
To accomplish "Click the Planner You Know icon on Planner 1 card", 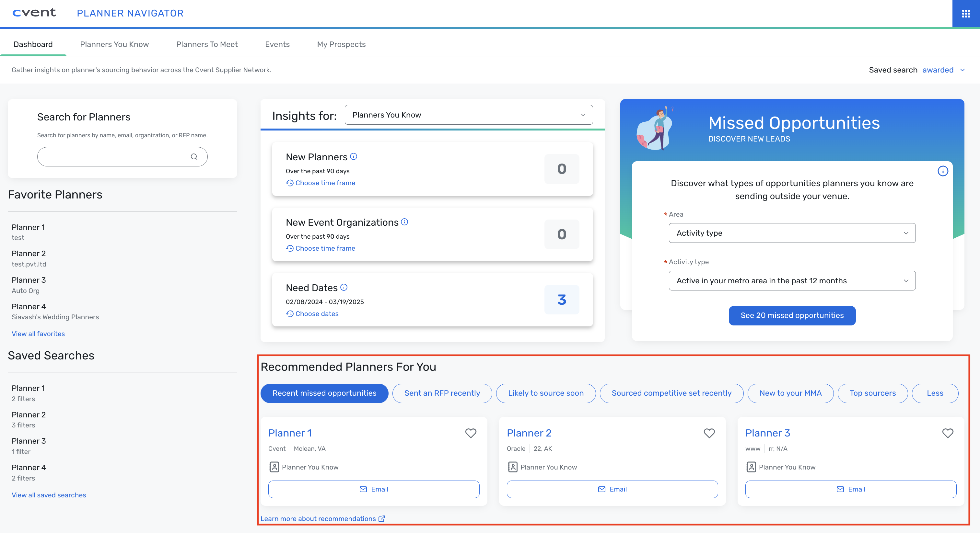I will pos(274,467).
